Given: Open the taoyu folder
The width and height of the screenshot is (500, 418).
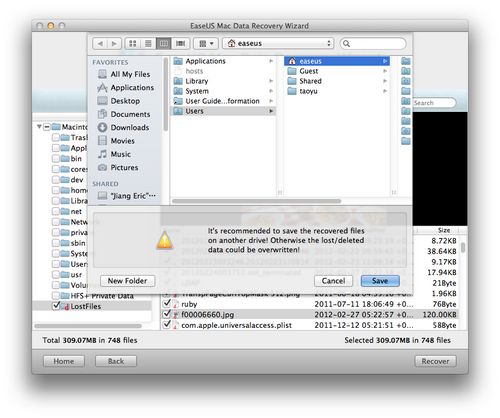Looking at the screenshot, I should (337, 91).
